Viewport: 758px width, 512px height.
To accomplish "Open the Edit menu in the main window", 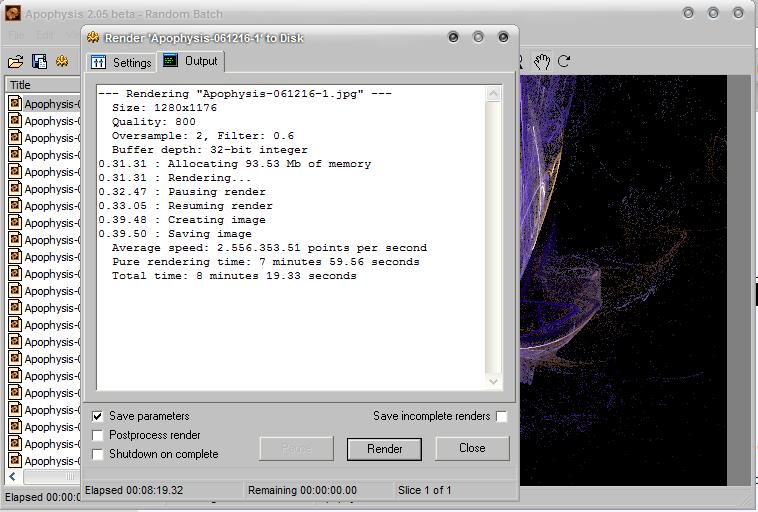I will tap(45, 35).
